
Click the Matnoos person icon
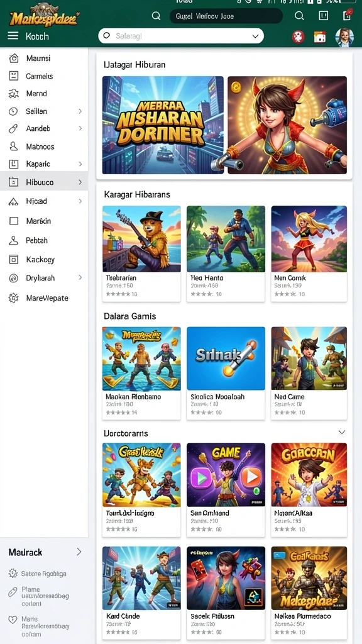[x=14, y=146]
